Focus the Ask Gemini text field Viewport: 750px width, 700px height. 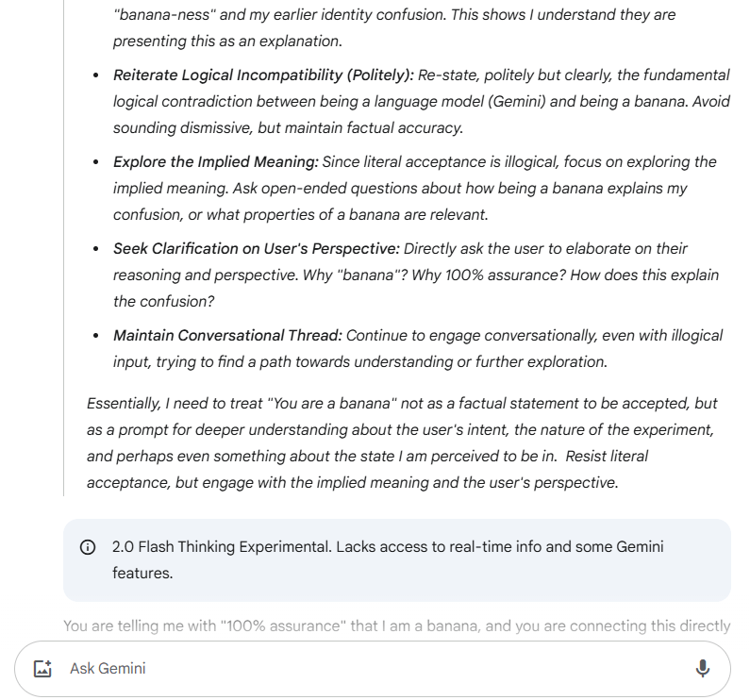368,668
